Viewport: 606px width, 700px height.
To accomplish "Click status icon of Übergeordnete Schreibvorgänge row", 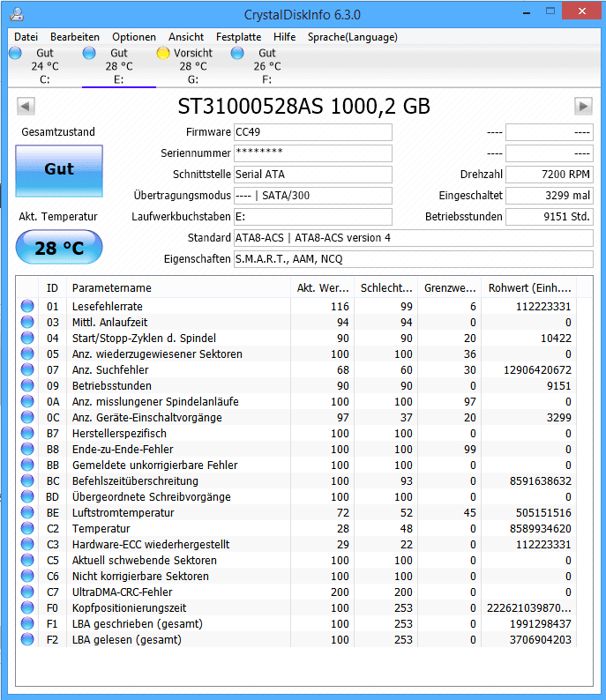I will [x=27, y=496].
